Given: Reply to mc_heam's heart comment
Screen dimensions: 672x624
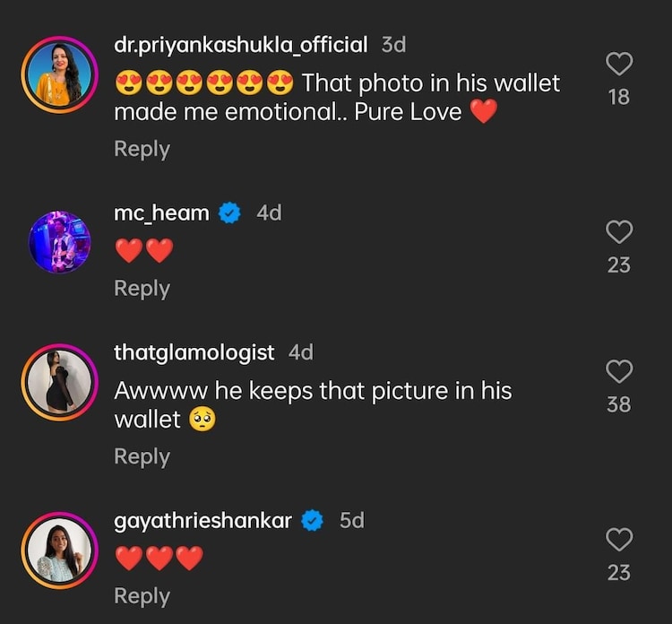Looking at the screenshot, I should click(142, 288).
